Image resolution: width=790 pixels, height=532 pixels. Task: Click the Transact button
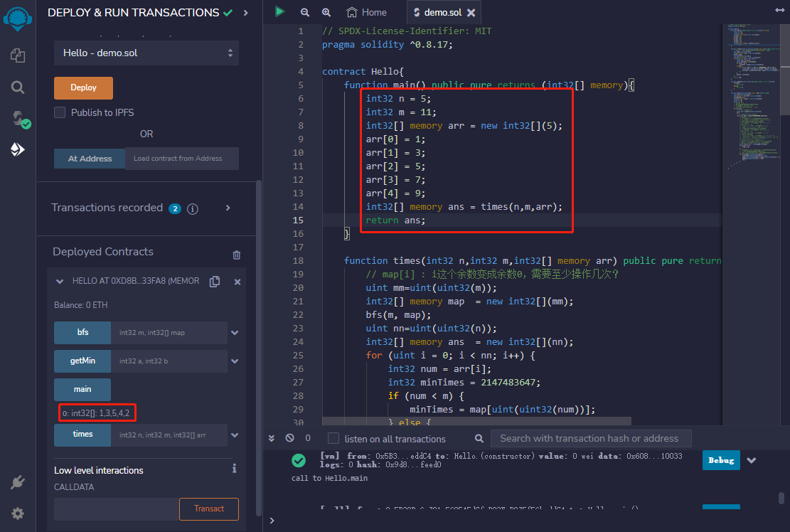209,509
